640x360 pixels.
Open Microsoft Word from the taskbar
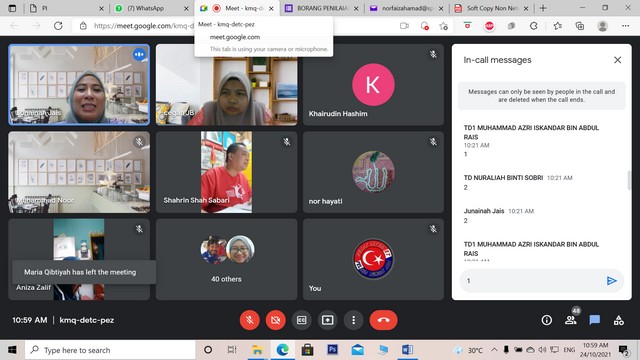(407, 350)
